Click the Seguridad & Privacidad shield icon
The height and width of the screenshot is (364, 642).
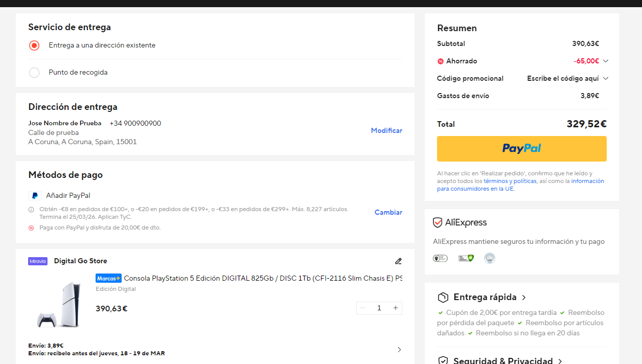(x=443, y=360)
